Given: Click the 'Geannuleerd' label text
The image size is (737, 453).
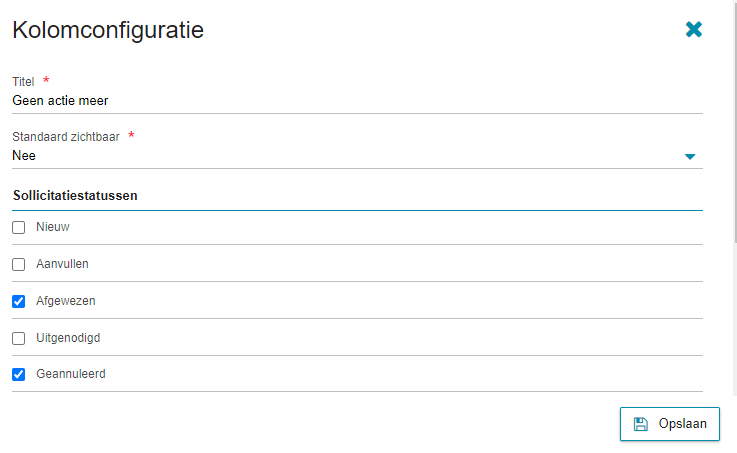Looking at the screenshot, I should point(71,374).
